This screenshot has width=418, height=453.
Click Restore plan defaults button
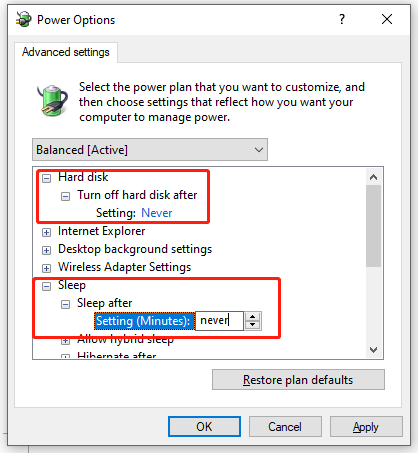(298, 380)
